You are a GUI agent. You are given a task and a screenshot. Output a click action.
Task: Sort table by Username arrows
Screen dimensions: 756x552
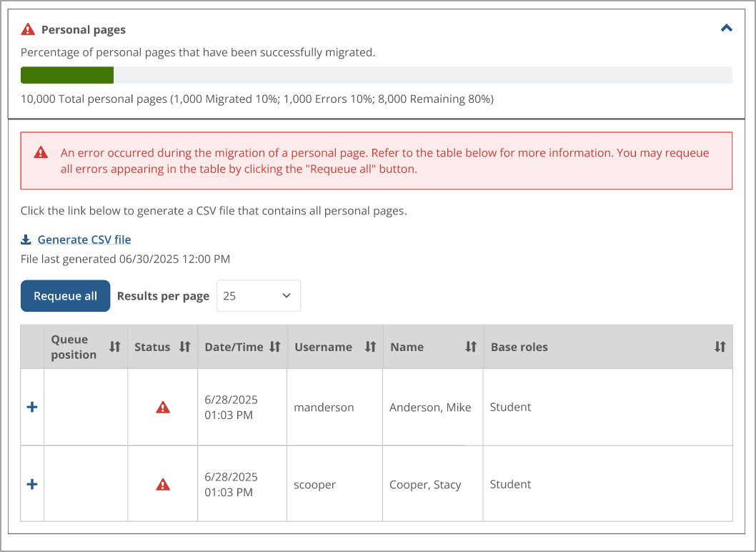tap(370, 347)
